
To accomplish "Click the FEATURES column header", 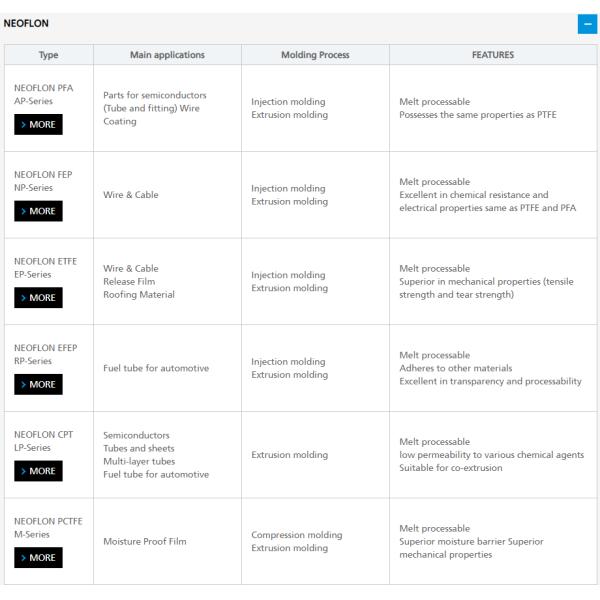I will [x=492, y=55].
